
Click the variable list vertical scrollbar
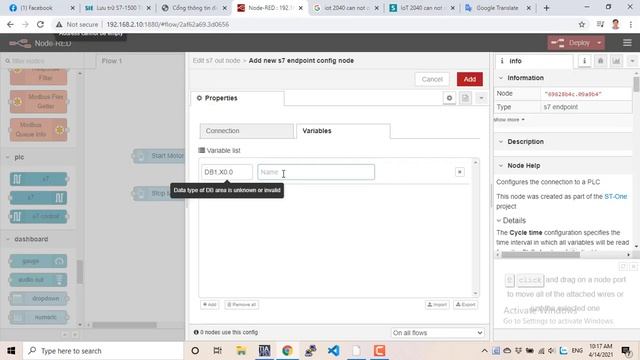476,228
